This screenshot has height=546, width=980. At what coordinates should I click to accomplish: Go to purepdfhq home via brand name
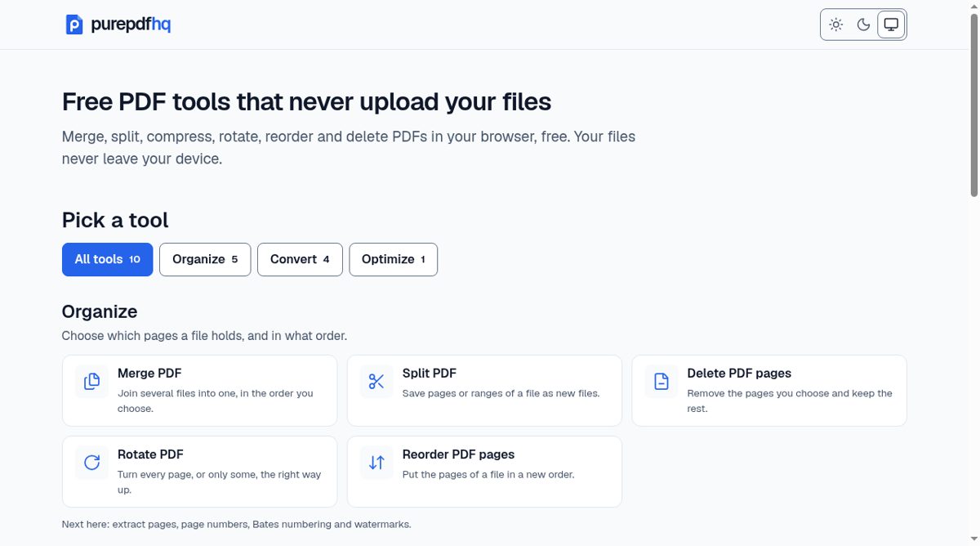click(131, 25)
